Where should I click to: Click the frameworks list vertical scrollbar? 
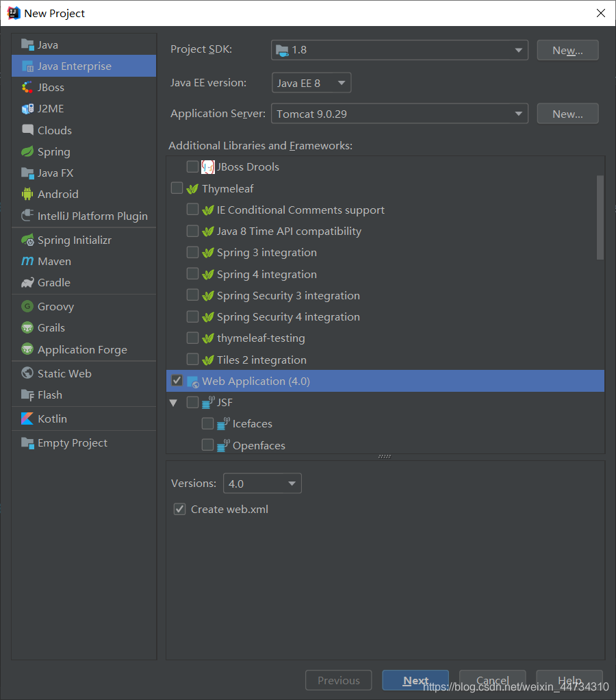(x=600, y=218)
